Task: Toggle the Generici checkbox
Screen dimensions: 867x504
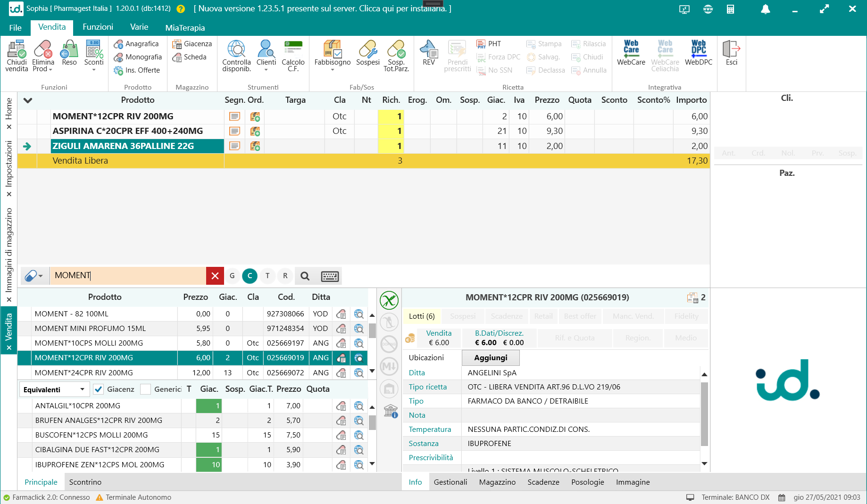Action: [x=146, y=389]
